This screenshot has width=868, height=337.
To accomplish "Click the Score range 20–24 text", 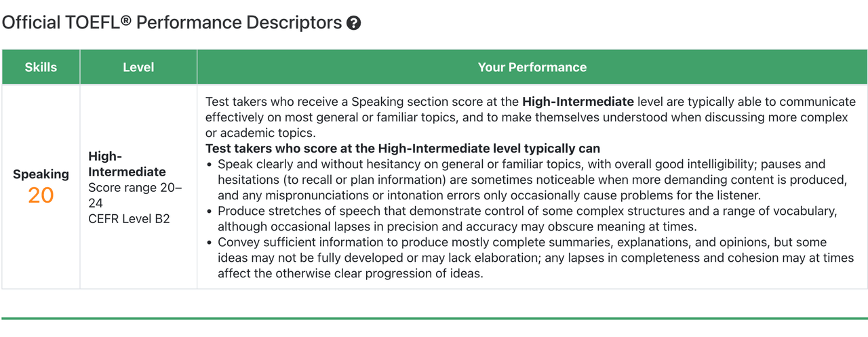I will point(135,193).
